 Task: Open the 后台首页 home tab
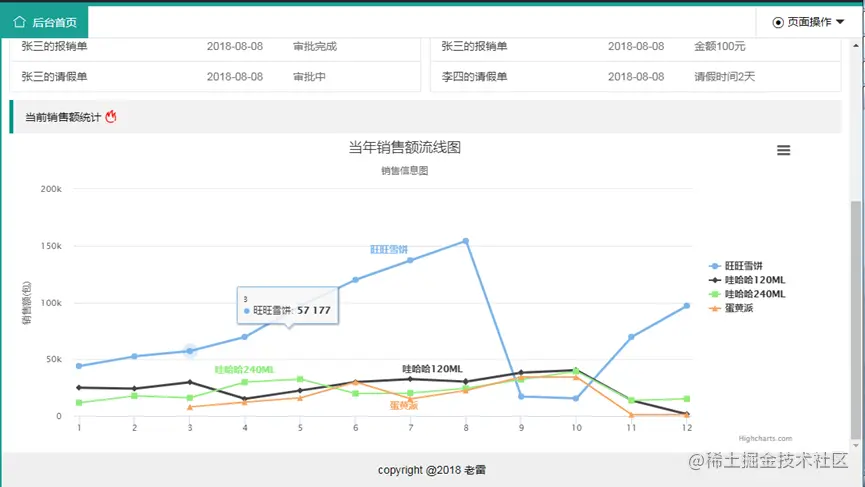(x=44, y=22)
